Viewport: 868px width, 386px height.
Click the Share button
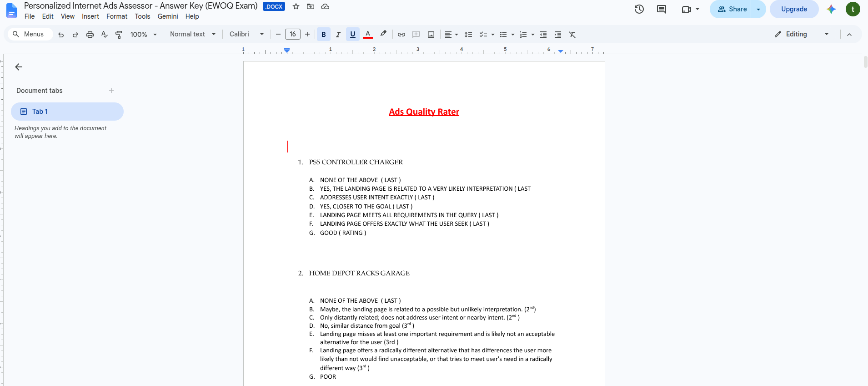click(731, 9)
